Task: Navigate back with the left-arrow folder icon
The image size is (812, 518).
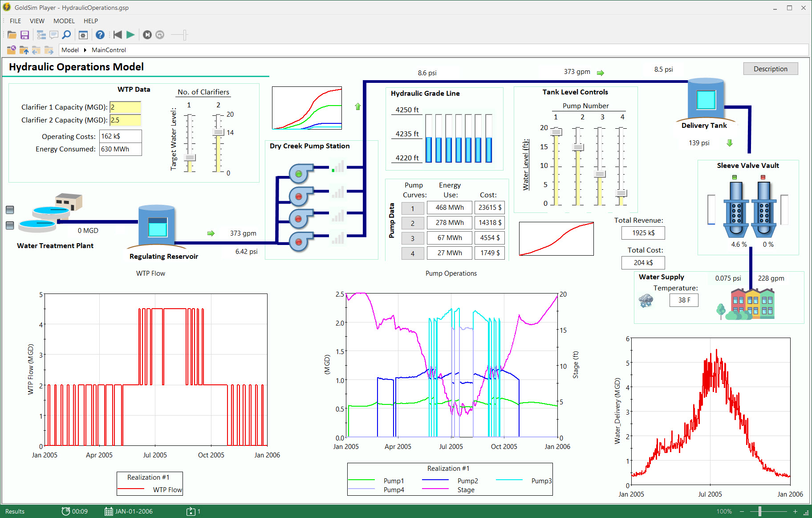Action: coord(36,50)
